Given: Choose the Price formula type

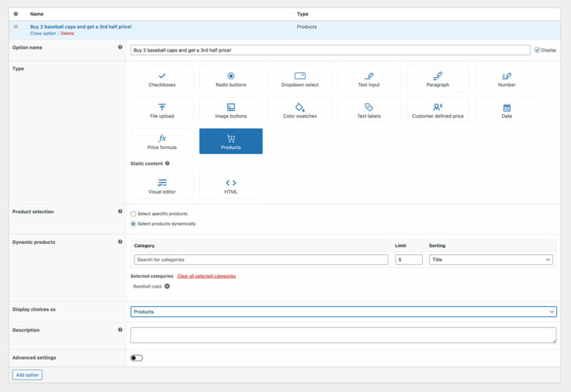Looking at the screenshot, I should tap(162, 141).
